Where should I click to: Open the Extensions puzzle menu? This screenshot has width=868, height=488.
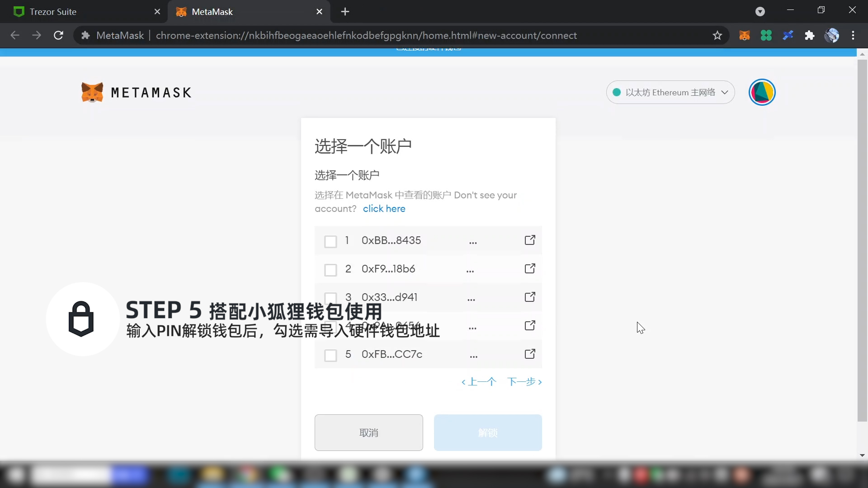(x=809, y=35)
